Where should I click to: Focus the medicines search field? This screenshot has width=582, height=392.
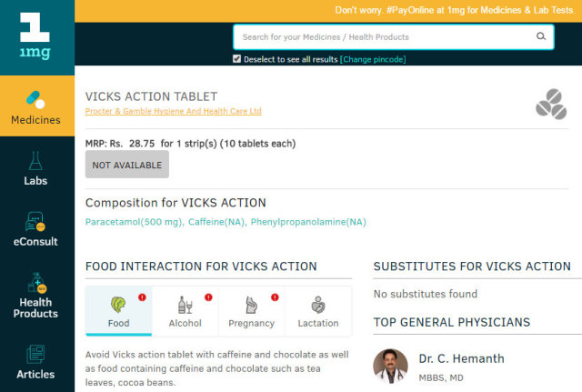(x=394, y=36)
